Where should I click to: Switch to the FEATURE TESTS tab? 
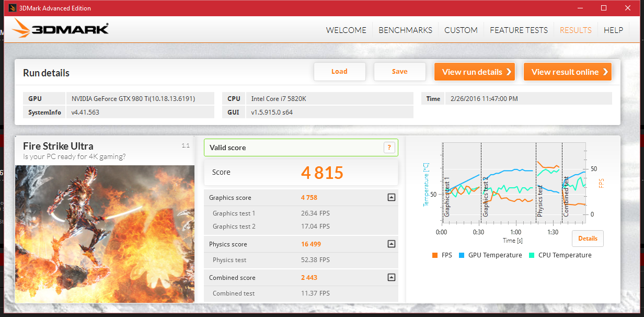[x=519, y=30]
